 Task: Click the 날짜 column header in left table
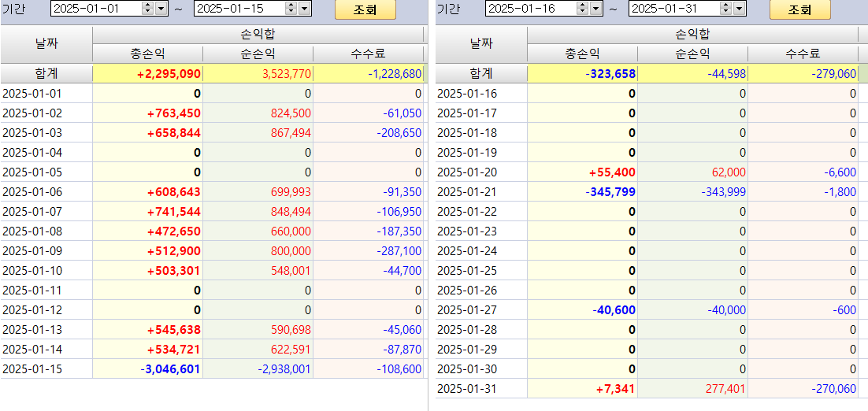click(46, 44)
